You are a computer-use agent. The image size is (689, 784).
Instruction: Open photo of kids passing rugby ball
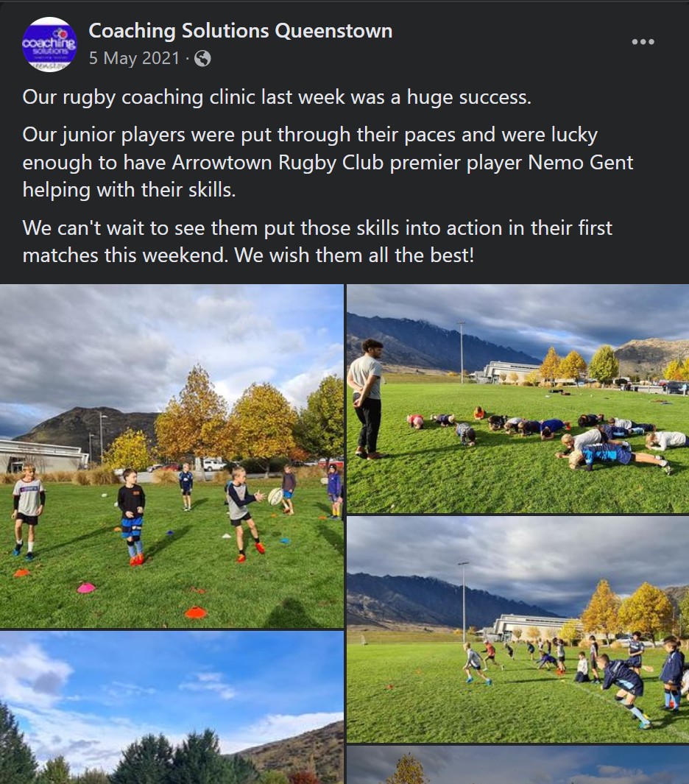(x=172, y=456)
